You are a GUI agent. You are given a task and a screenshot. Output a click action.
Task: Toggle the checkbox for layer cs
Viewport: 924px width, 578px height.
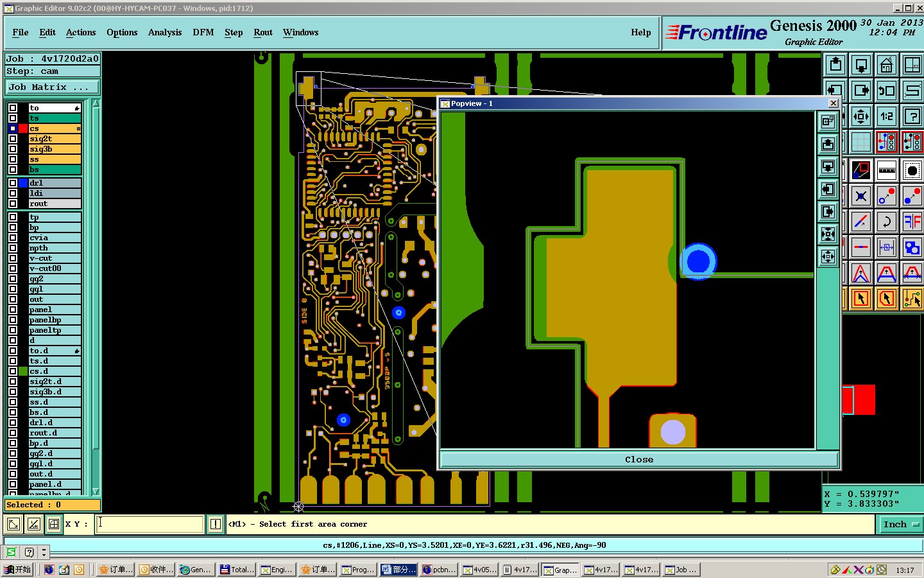coord(13,128)
